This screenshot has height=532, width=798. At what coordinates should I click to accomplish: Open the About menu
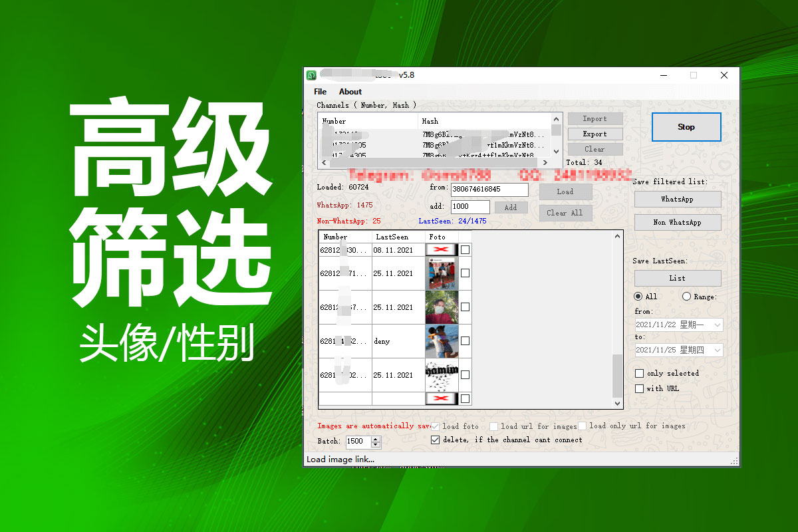tap(350, 92)
